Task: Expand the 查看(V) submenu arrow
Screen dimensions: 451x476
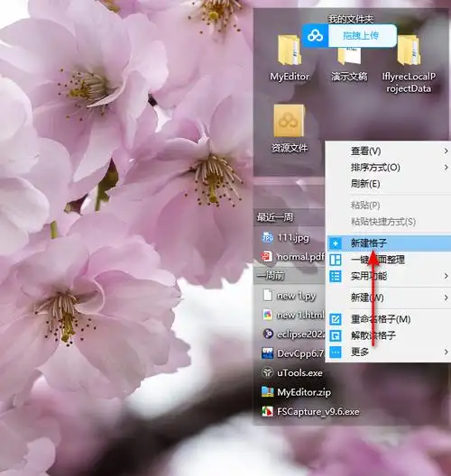Action: [x=446, y=151]
